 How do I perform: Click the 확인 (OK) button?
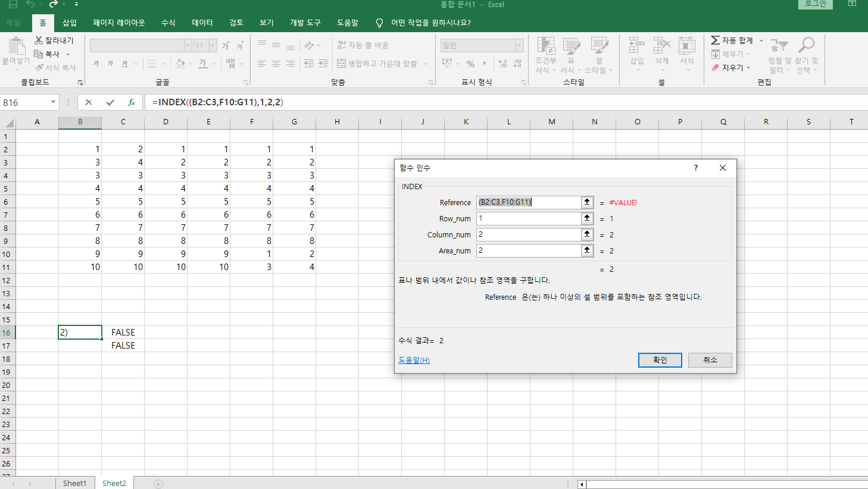click(x=660, y=360)
